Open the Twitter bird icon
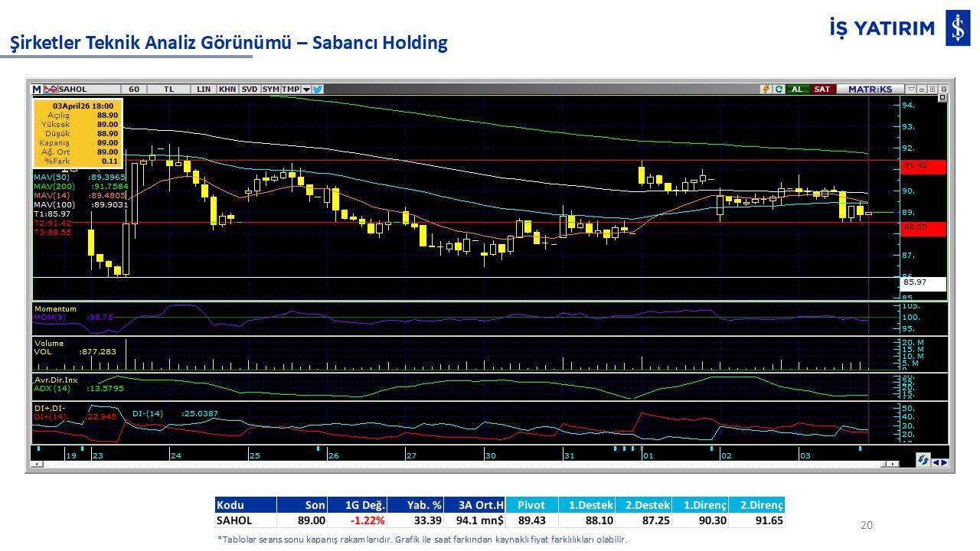 click(318, 90)
